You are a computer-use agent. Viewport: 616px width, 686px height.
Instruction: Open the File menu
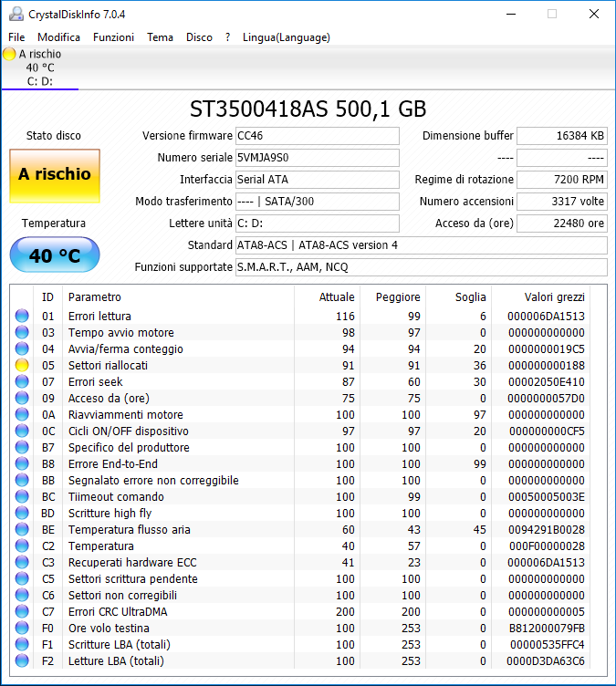pyautogui.click(x=16, y=37)
